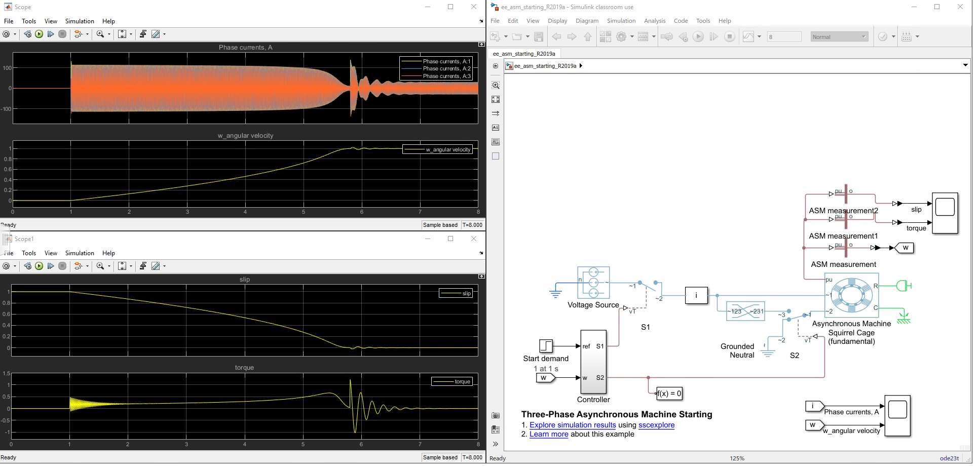980x471 pixels.
Task: Select the Zoom tool in the Scope window
Action: (x=100, y=34)
